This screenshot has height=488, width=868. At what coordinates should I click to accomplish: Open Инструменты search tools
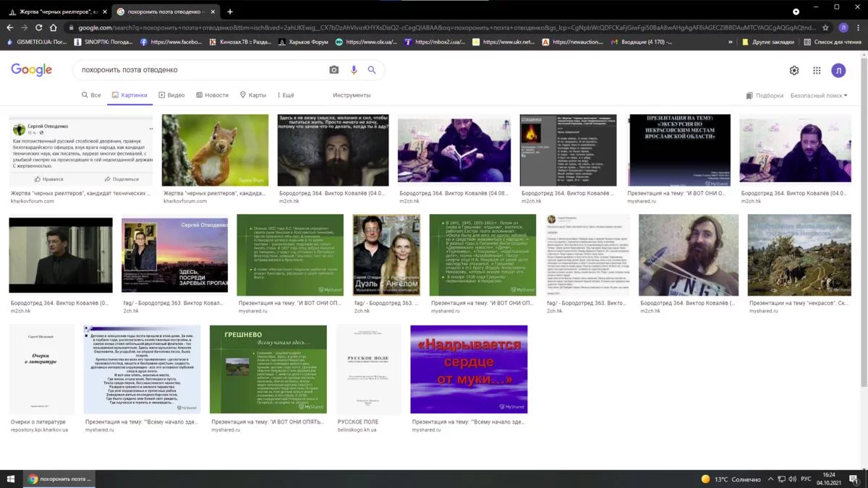(x=352, y=95)
